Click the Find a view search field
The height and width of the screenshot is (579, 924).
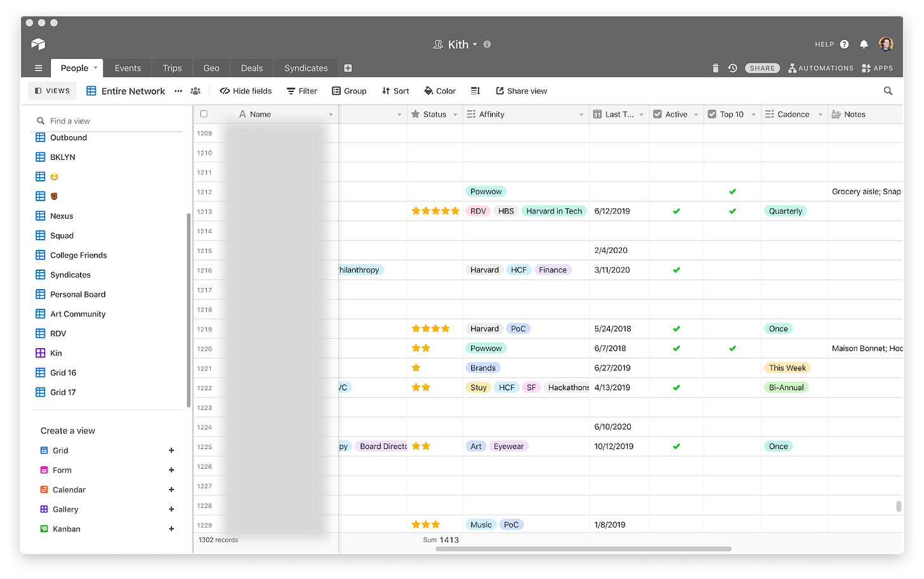[108, 121]
